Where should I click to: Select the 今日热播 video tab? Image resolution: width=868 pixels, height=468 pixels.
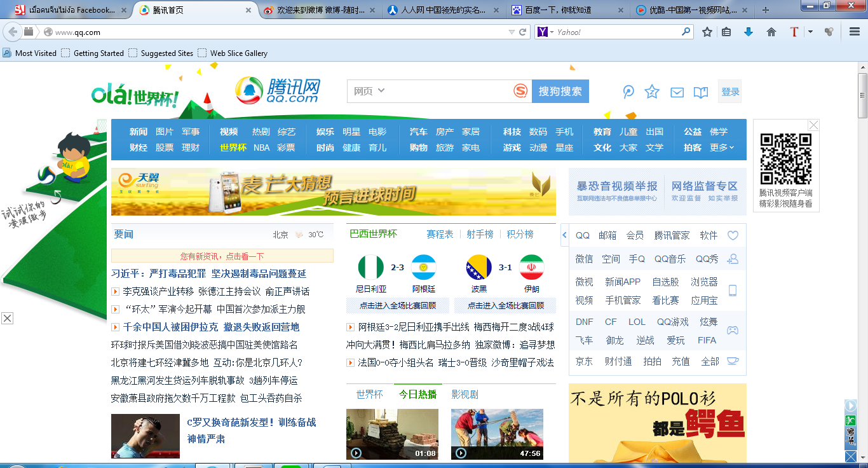point(417,394)
